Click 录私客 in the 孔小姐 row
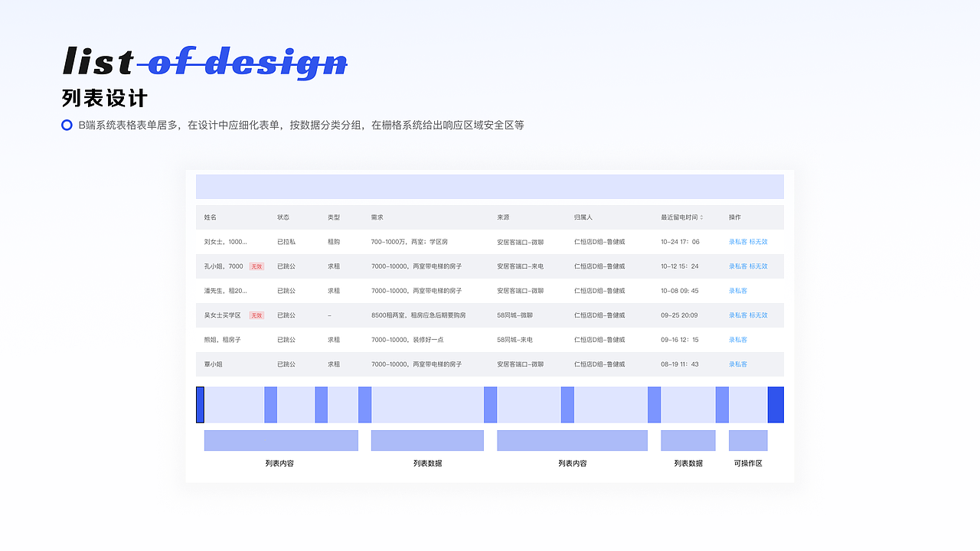Image resolution: width=980 pixels, height=551 pixels. 738,266
